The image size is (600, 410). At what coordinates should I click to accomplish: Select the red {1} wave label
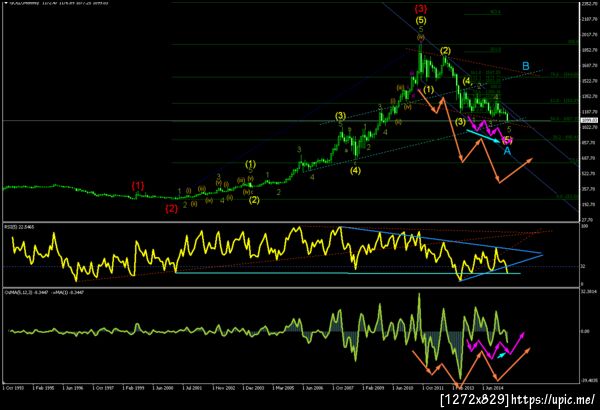pos(138,186)
